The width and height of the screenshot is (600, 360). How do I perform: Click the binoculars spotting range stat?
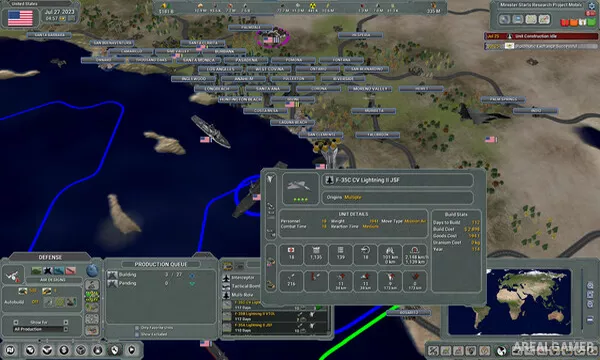coord(390,254)
